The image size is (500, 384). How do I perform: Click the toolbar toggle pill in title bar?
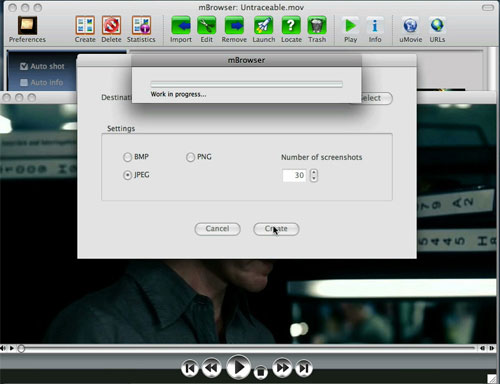pyautogui.click(x=488, y=8)
